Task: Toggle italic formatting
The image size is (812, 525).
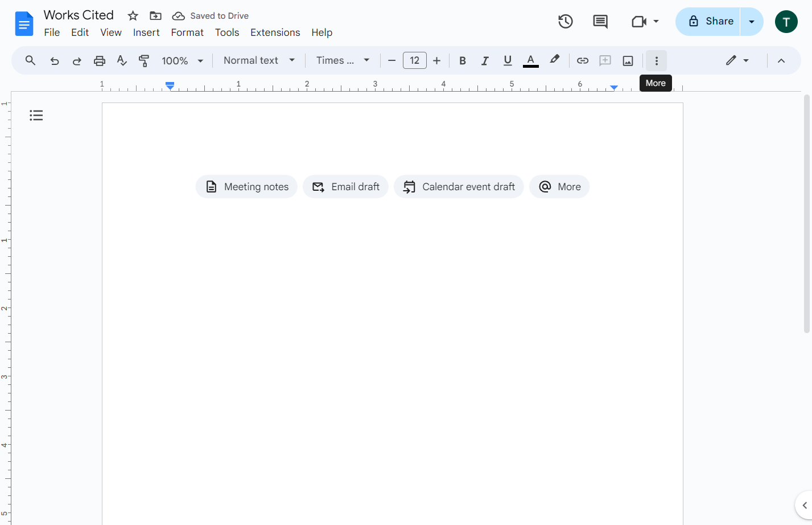Action: tap(485, 61)
